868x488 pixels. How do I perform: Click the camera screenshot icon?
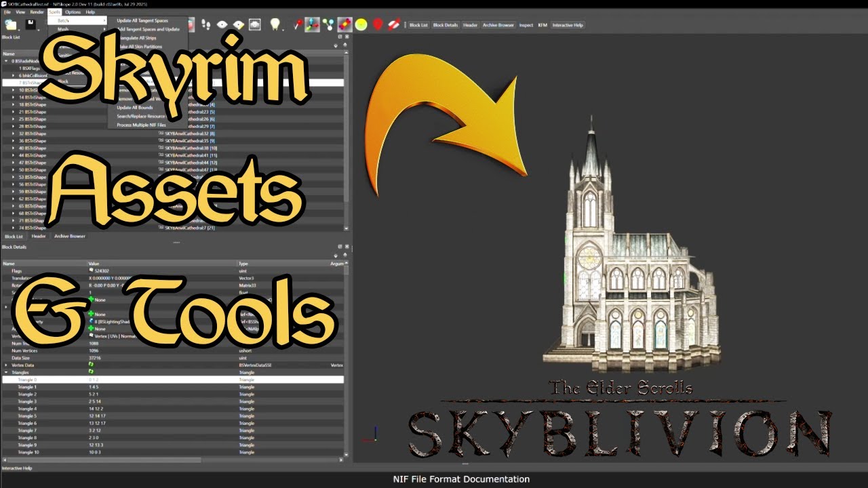pyautogui.click(x=255, y=24)
